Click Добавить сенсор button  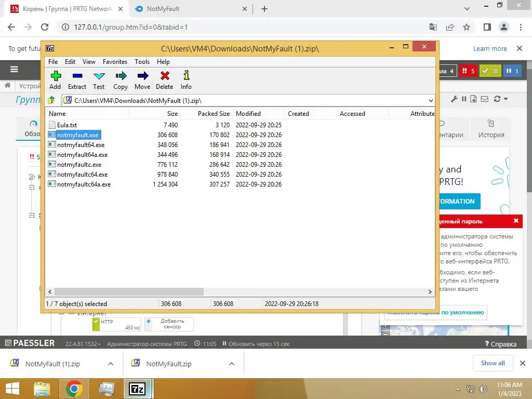[x=169, y=324]
